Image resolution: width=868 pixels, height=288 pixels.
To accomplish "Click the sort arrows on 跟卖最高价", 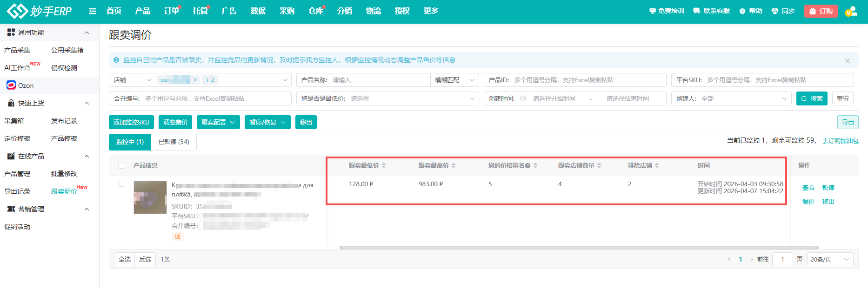I will click(x=454, y=165).
